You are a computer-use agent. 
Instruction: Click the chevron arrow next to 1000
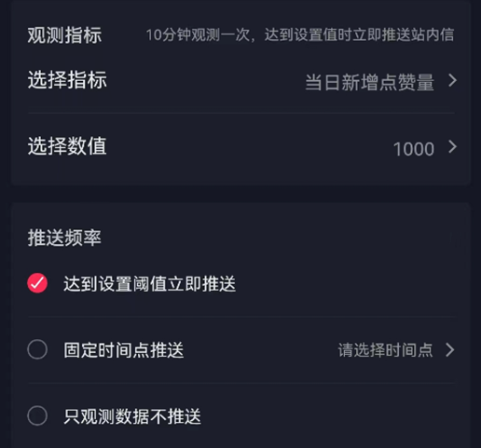(452, 147)
